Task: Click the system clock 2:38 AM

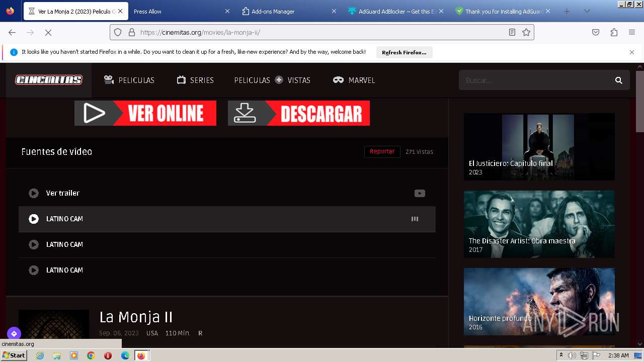Action: pos(618,355)
